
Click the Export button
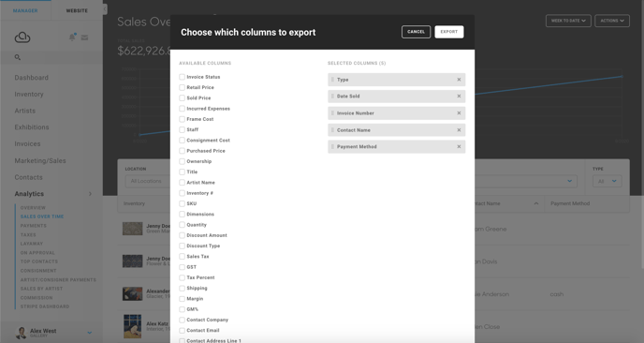point(449,32)
